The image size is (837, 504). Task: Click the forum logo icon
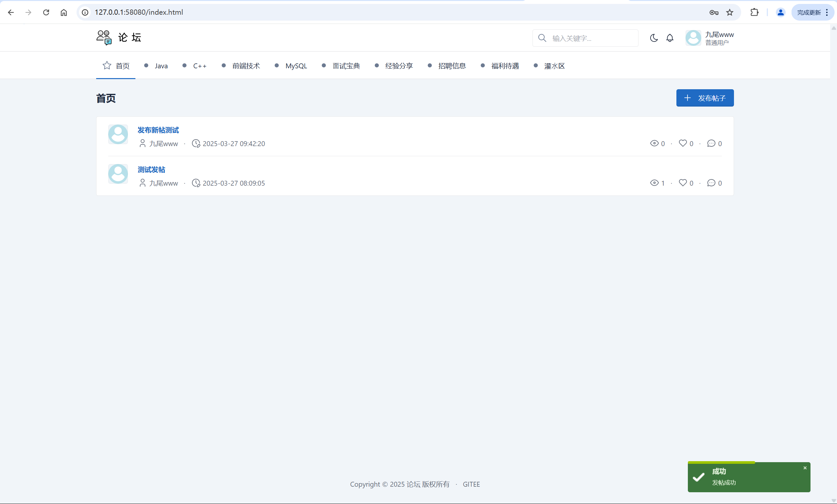[104, 37]
